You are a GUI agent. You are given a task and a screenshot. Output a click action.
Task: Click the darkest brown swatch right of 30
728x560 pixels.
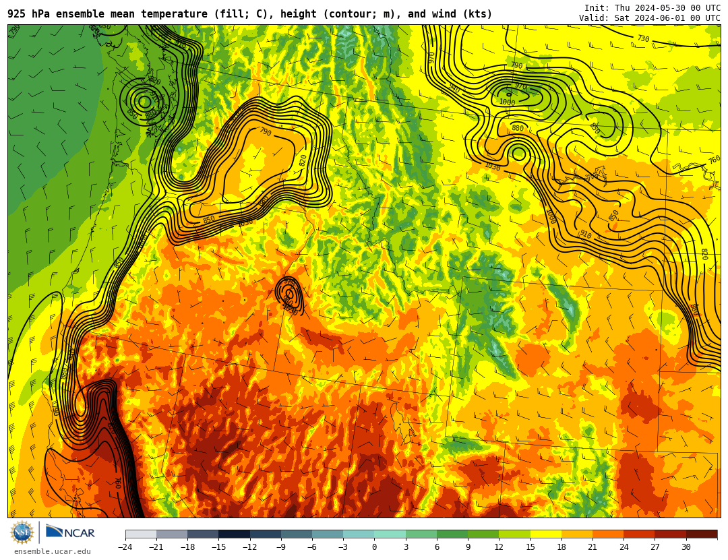click(x=702, y=534)
